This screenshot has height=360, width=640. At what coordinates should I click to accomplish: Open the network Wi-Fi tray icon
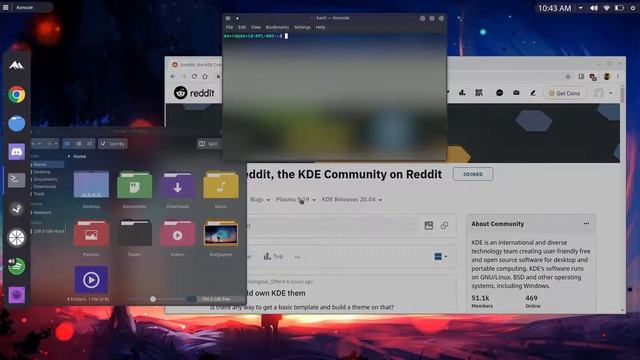(607, 8)
